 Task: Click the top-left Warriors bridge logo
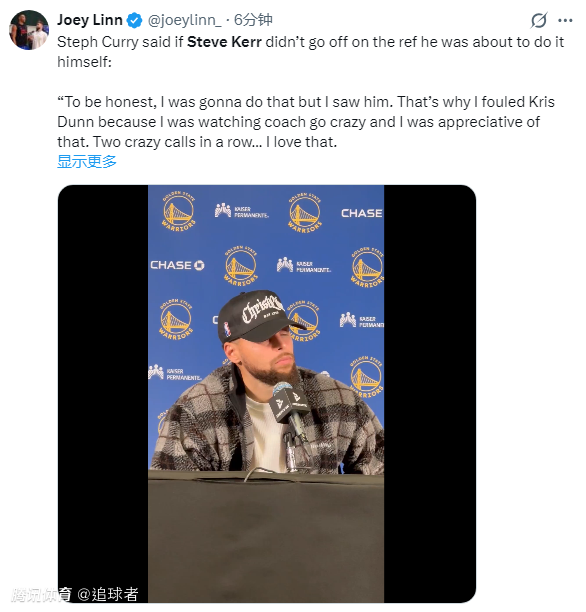click(x=178, y=212)
